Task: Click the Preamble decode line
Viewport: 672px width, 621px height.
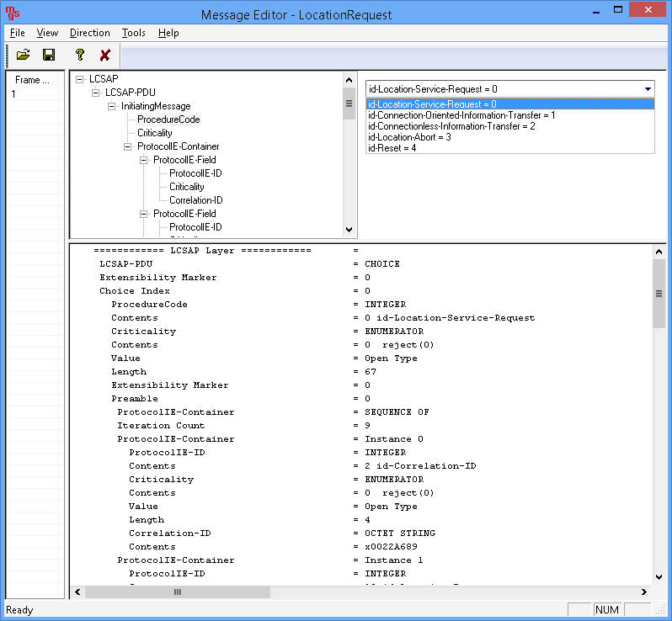Action: click(241, 399)
